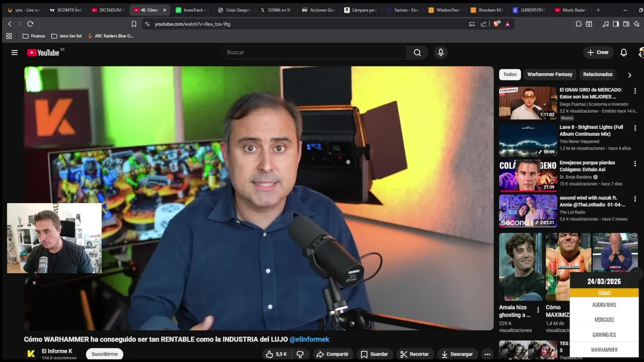
Task: Open the Crear create menu
Action: pos(598,52)
